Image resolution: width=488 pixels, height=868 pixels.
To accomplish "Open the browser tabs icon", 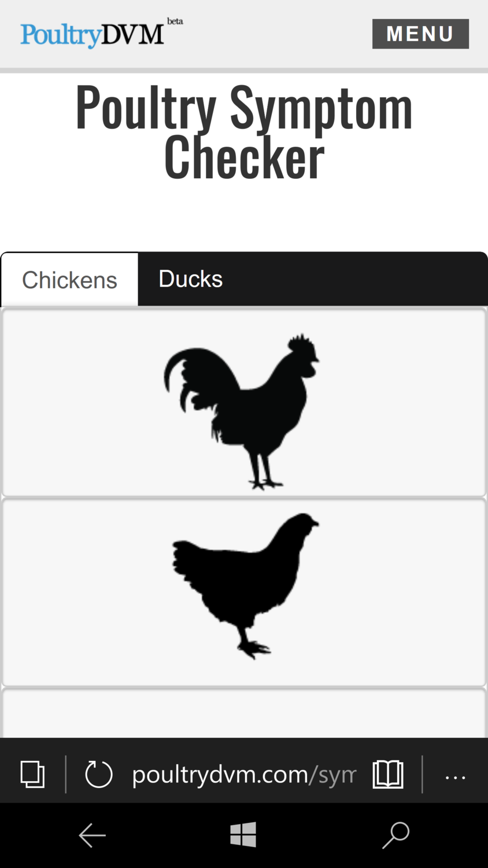I will [32, 774].
